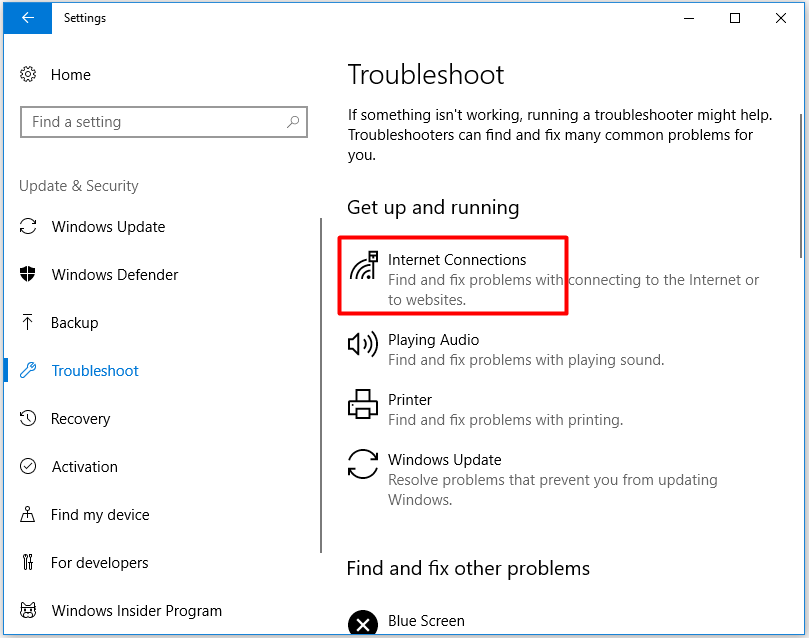809x638 pixels.
Task: Click the Backup upload arrow icon
Action: point(28,323)
